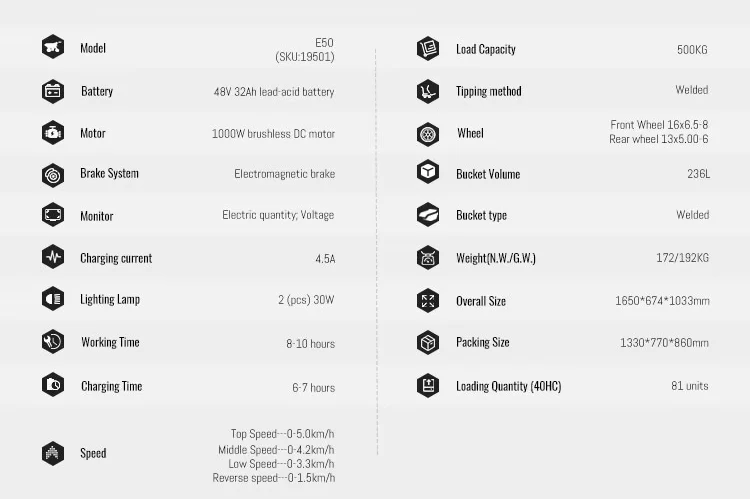Click the Weight scale icon
The width and height of the screenshot is (750, 499).
pyautogui.click(x=428, y=257)
